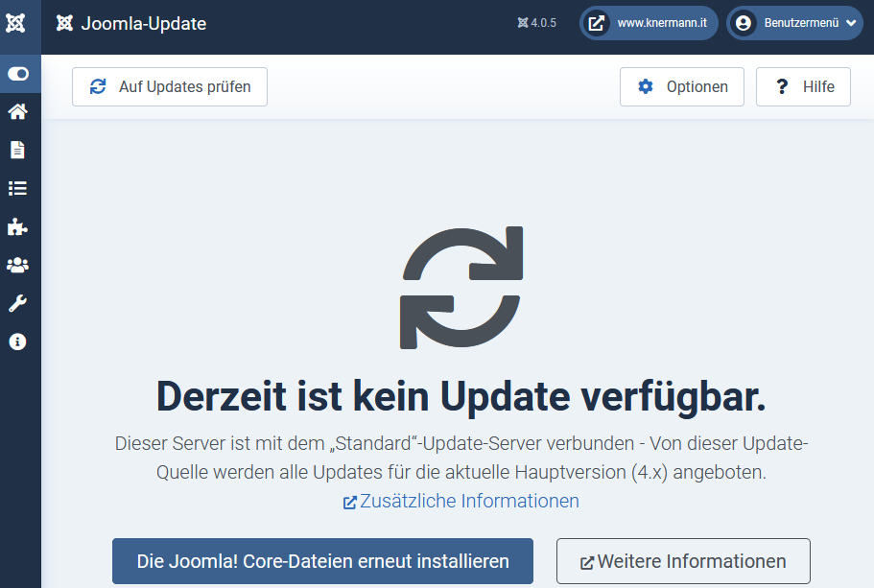Click the Auf Updates prüfen button

tap(170, 87)
